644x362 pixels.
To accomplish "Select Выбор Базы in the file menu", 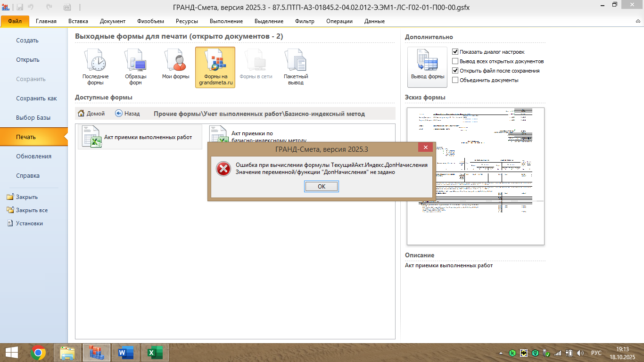I will [34, 118].
